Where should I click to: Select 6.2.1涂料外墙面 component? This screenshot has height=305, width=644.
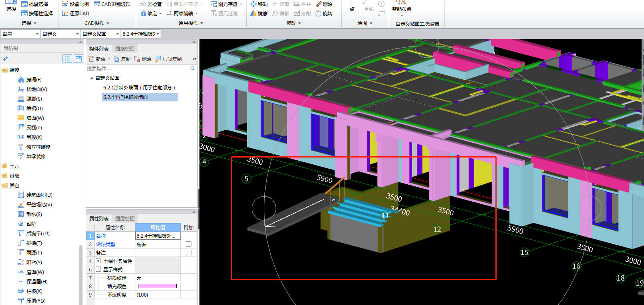(x=139, y=87)
